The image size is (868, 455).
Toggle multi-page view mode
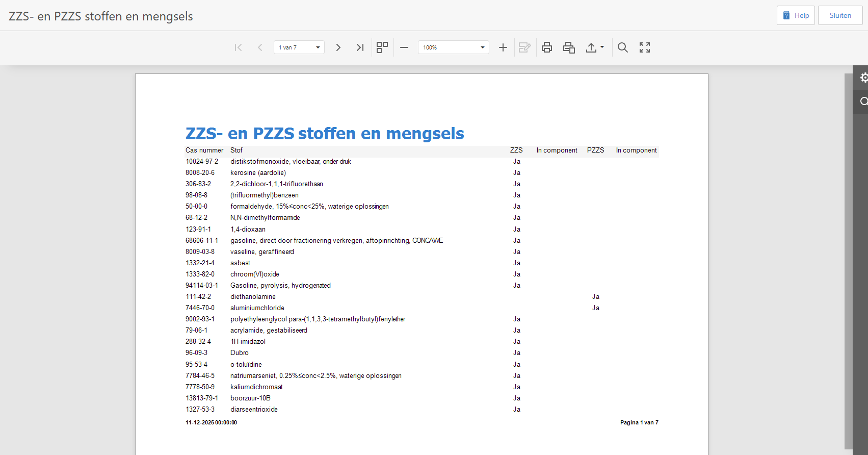pos(382,47)
